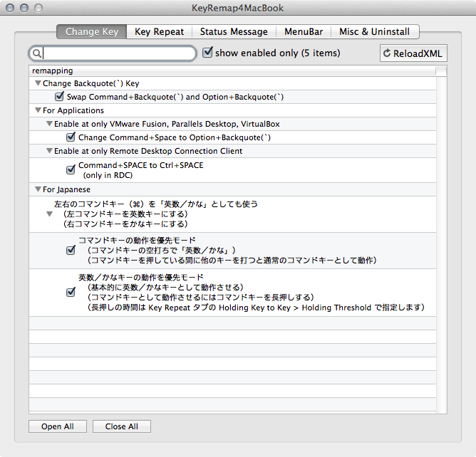
Task: Uncheck コマンドキーの動作を優先モード option
Action: 71,250
